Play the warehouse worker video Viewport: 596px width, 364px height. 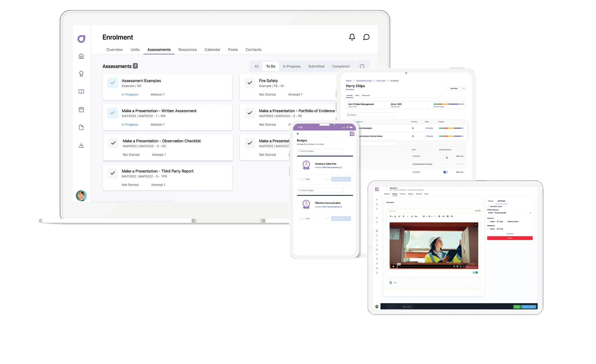pyautogui.click(x=393, y=266)
